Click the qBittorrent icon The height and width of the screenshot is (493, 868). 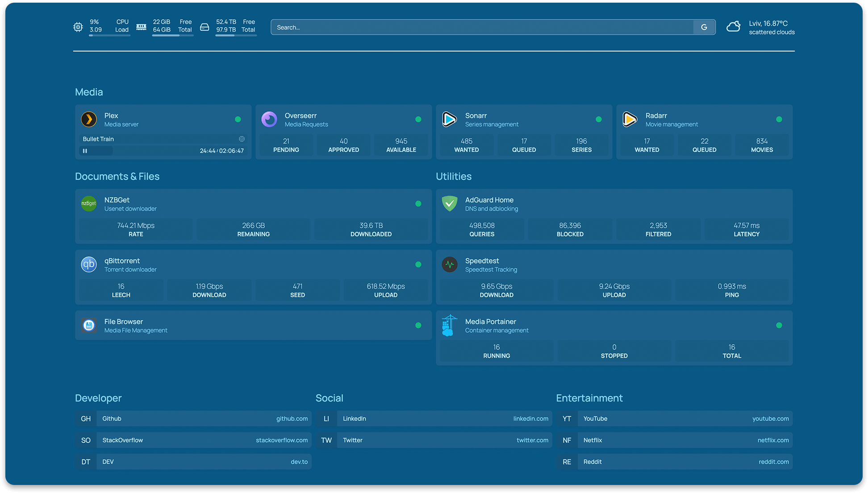(x=89, y=264)
